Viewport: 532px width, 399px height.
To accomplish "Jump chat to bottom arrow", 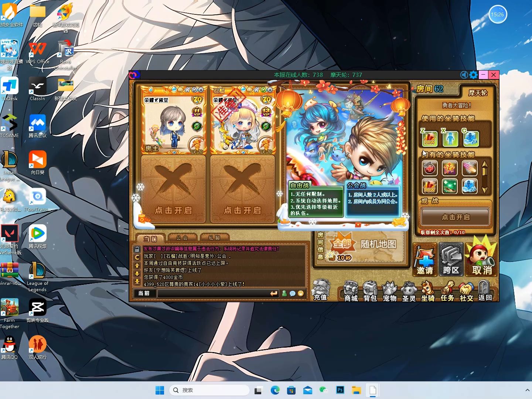I will pyautogui.click(x=137, y=282).
